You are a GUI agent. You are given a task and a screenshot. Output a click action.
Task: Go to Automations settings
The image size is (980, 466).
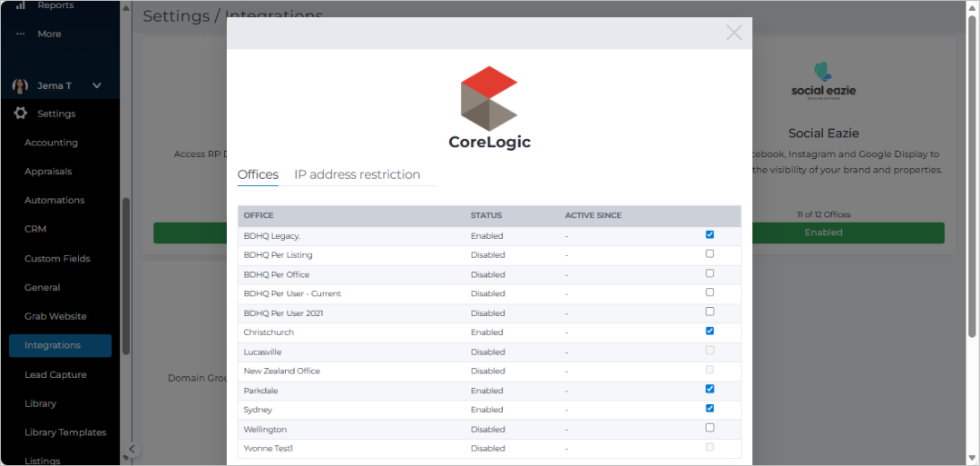(54, 200)
